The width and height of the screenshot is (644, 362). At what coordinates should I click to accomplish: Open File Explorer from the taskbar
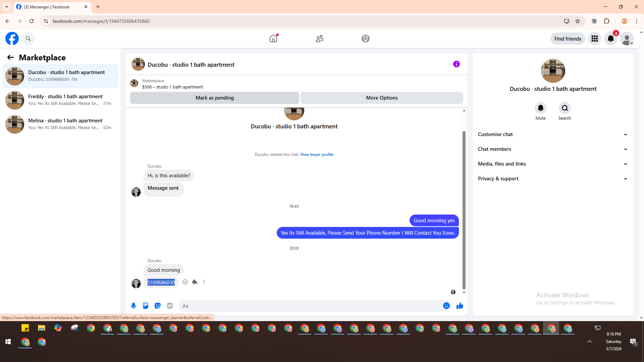(x=41, y=328)
